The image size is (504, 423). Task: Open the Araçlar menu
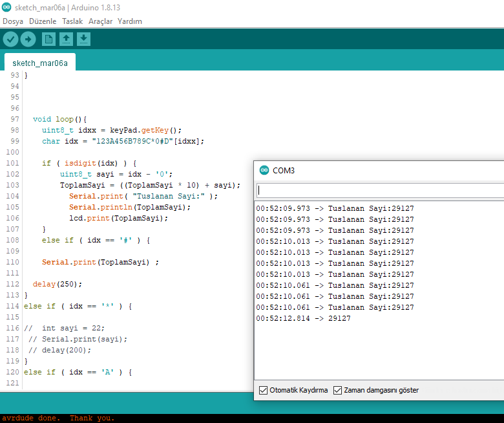100,21
